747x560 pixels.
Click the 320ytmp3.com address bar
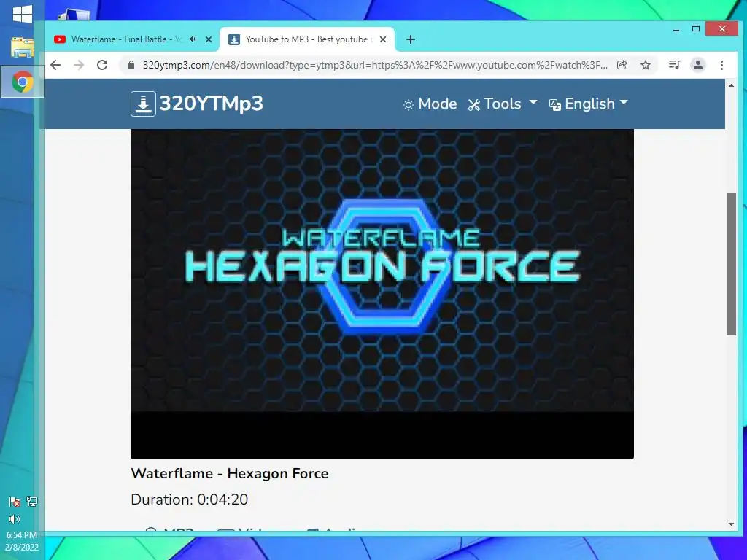pos(375,65)
